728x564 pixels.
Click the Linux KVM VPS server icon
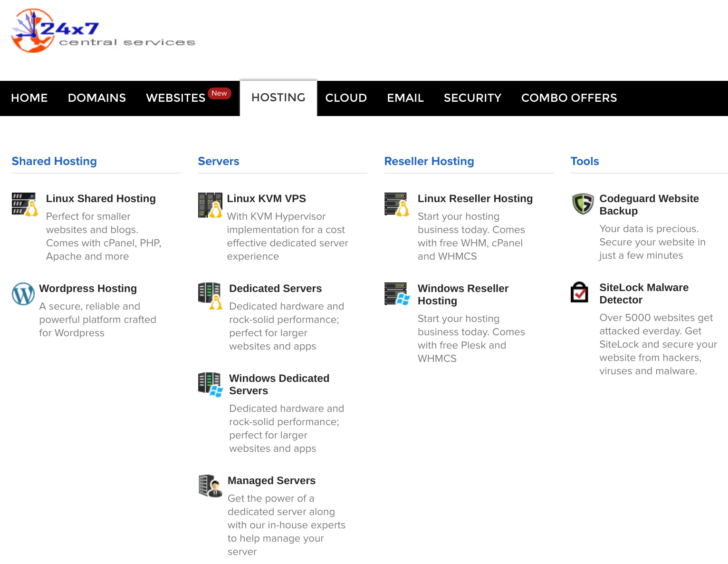(x=210, y=205)
